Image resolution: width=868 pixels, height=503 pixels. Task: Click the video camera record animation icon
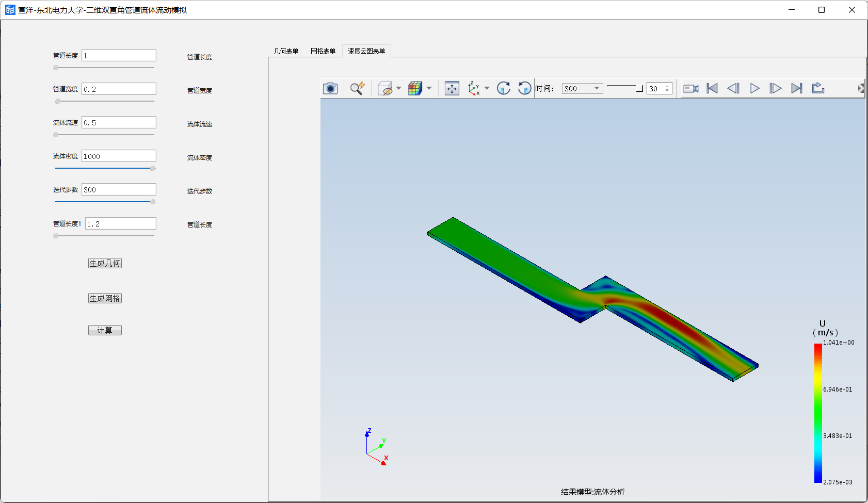click(691, 89)
